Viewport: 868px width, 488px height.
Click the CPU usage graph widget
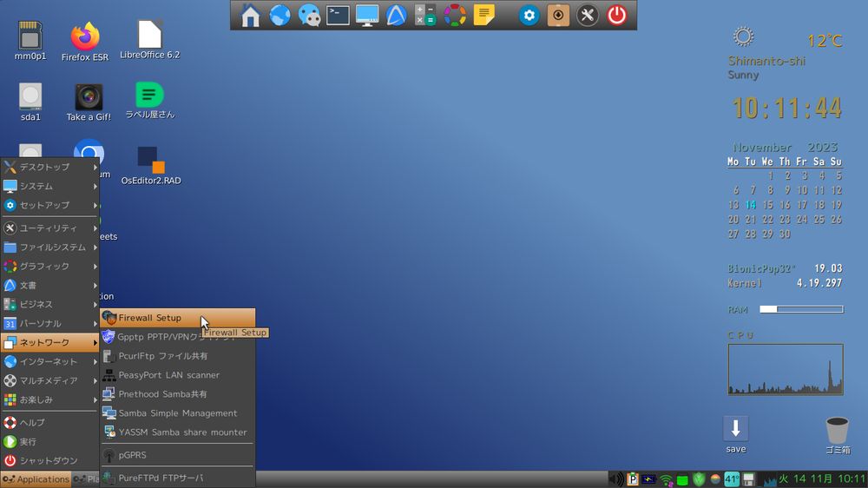(x=786, y=369)
